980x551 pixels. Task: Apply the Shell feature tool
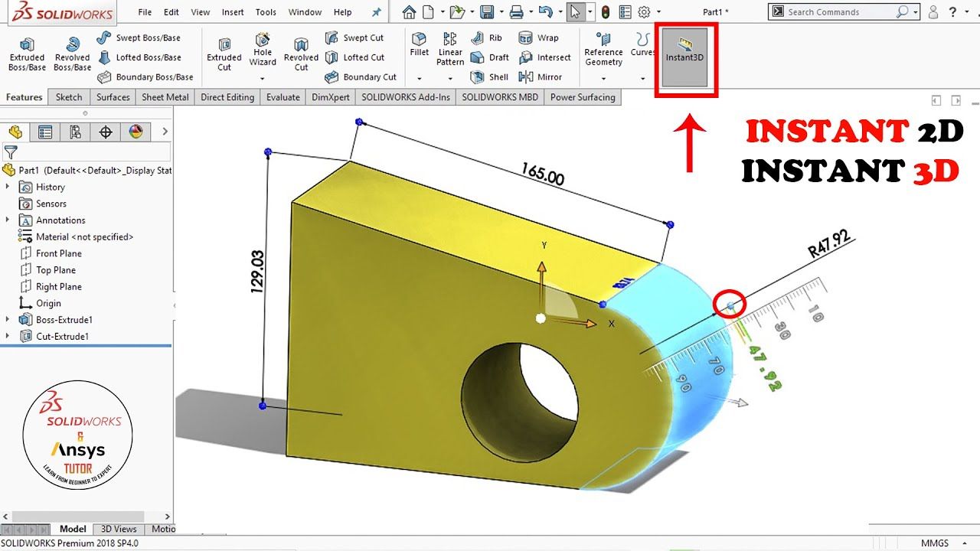[x=490, y=77]
